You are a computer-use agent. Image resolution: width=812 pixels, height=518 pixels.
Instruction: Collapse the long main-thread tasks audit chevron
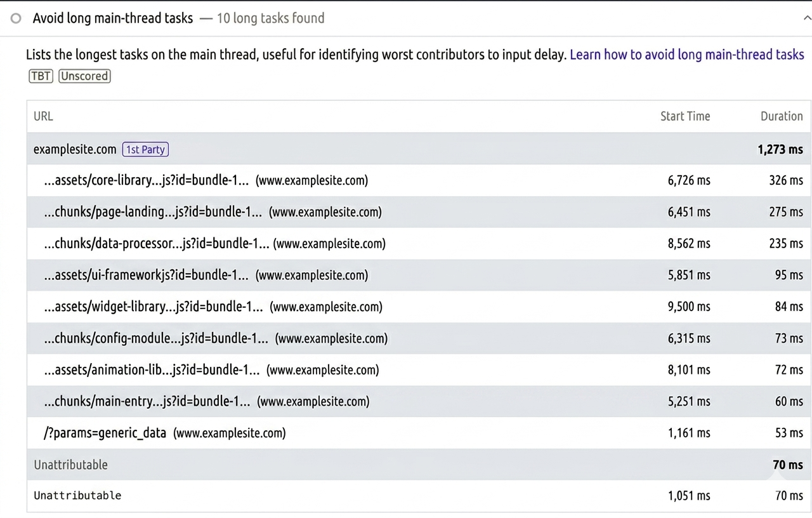(807, 18)
